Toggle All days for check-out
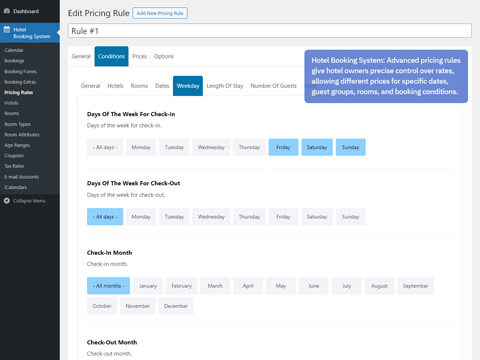Viewport: 480px width, 360px height. [105, 217]
